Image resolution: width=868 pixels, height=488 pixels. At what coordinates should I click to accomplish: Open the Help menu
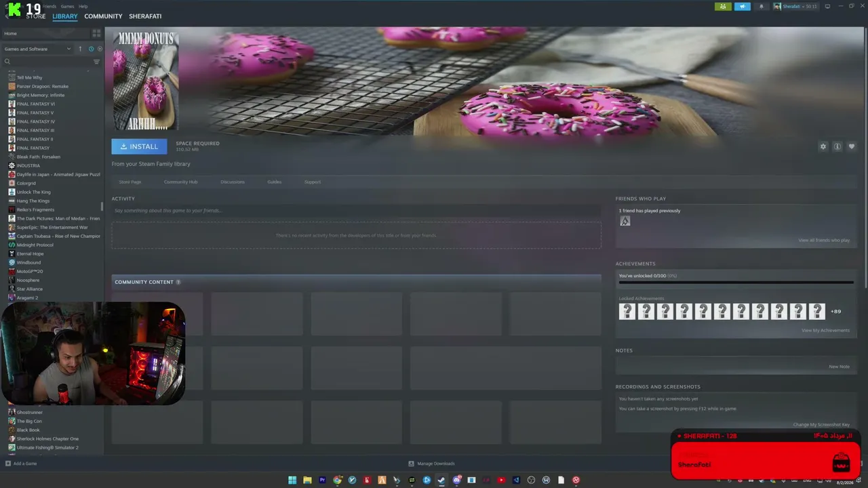(83, 6)
